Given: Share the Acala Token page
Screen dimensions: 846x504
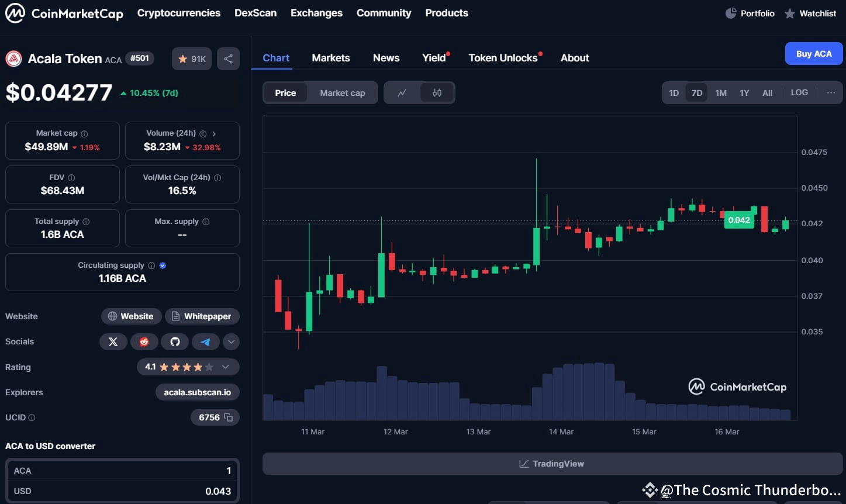Looking at the screenshot, I should point(228,58).
